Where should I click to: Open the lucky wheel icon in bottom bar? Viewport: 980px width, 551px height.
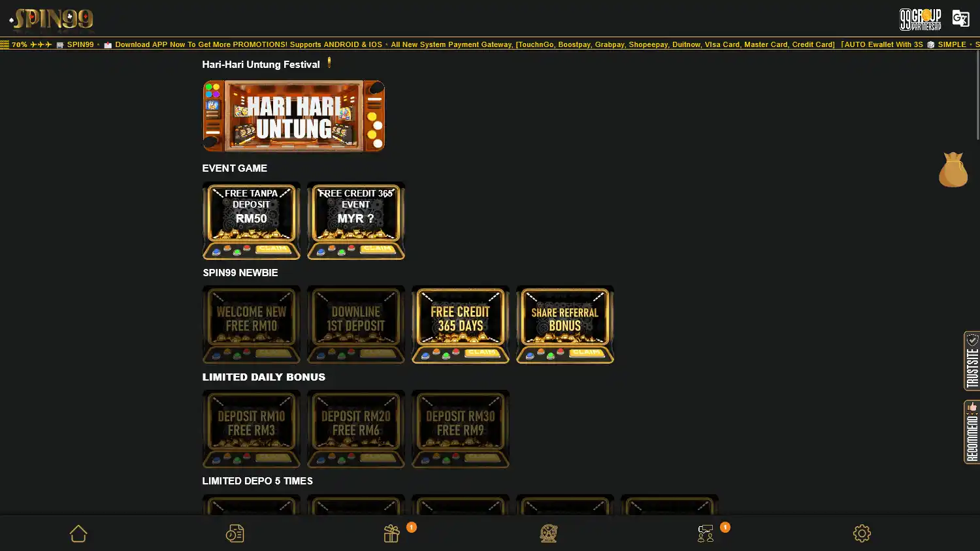549,533
